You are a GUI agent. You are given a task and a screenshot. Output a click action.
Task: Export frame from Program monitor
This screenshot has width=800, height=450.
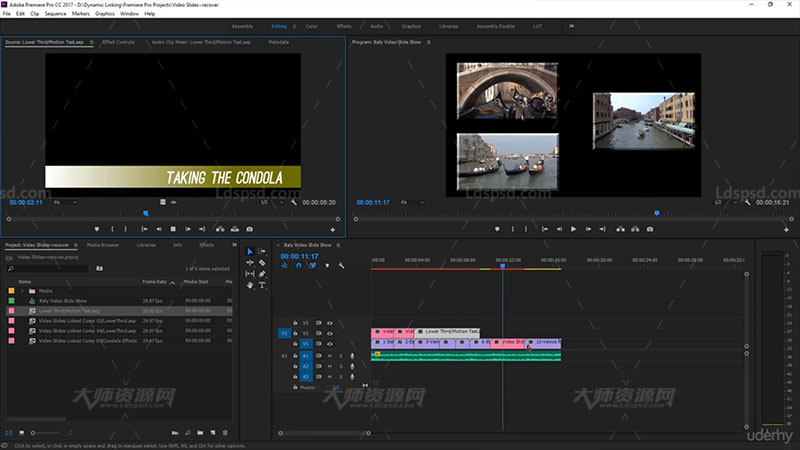(x=650, y=230)
